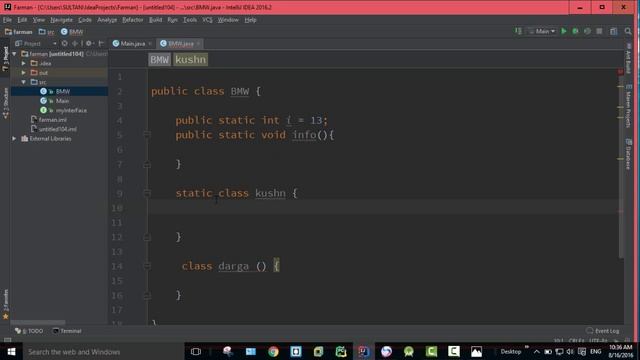Open Project Structure icon in toolbar

pos(613,31)
